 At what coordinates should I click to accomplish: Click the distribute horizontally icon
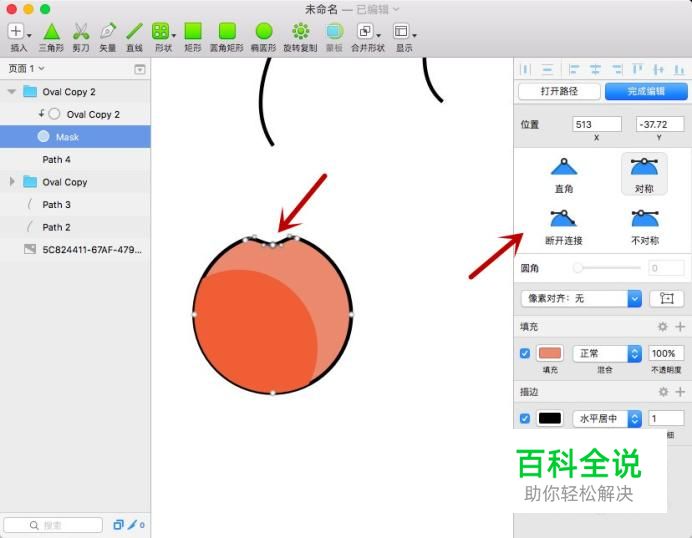tap(525, 69)
